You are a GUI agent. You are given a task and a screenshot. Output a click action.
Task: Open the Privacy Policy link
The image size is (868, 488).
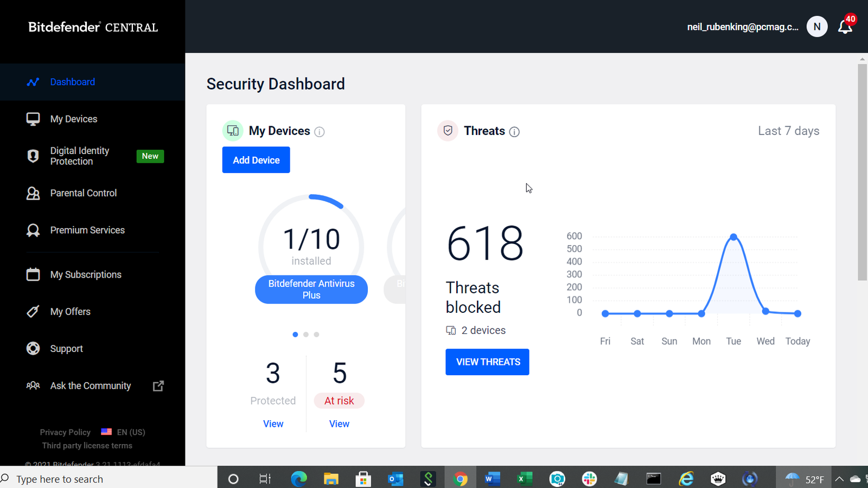(x=65, y=432)
